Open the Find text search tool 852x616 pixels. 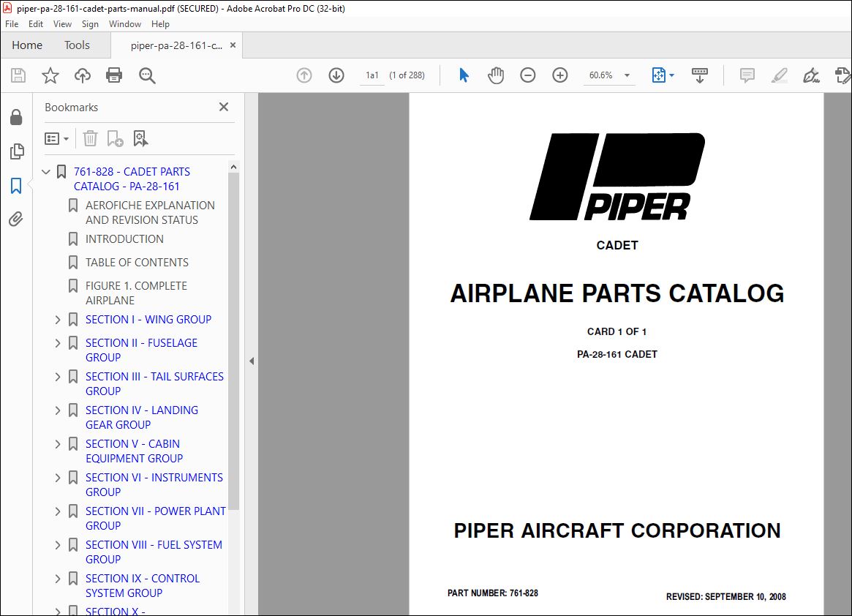(x=147, y=75)
